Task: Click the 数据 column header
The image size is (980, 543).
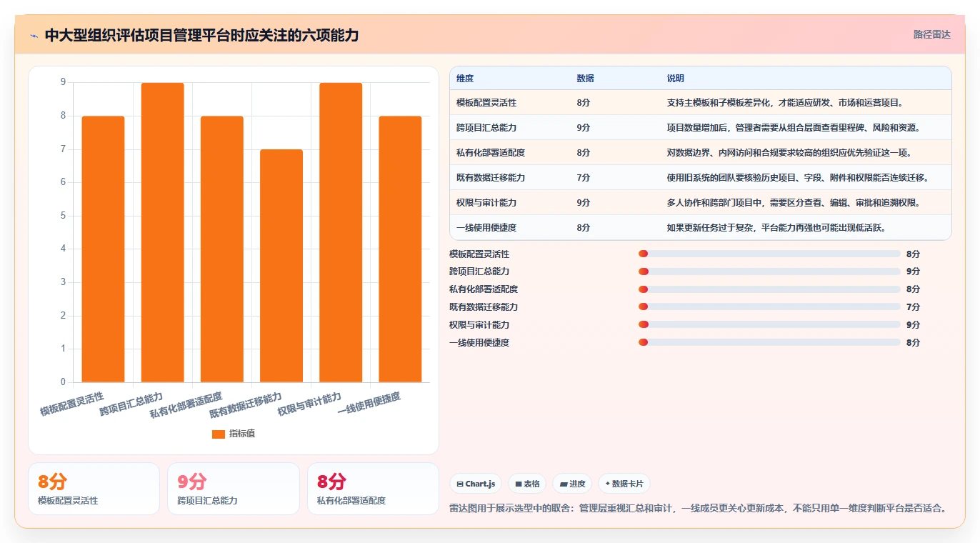Action: click(585, 79)
